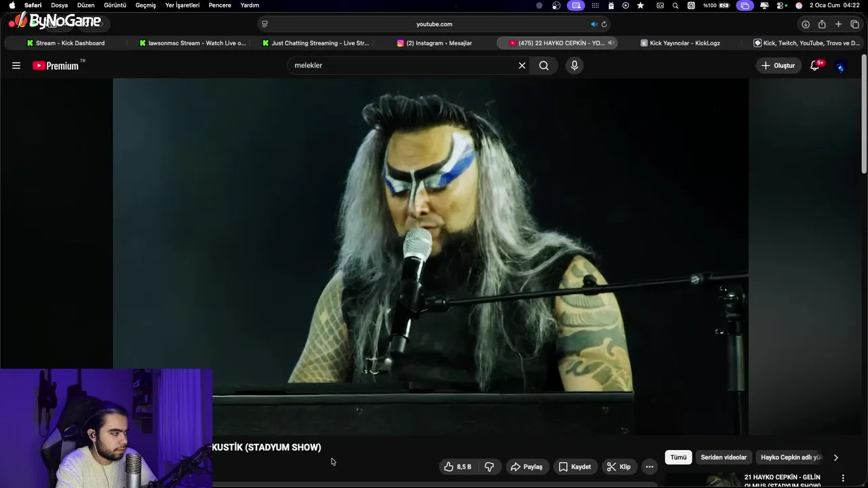The image size is (868, 488).
Task: Open Geçmiş menu
Action: (146, 5)
